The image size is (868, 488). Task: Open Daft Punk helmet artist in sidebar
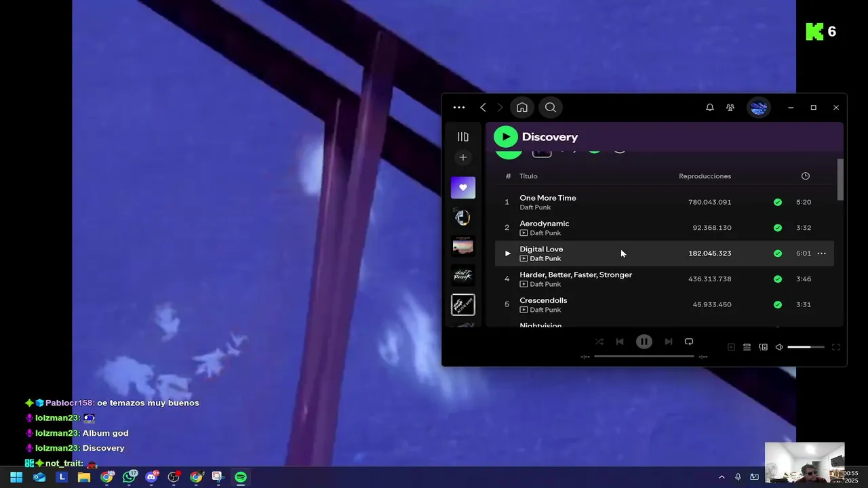[x=463, y=217]
